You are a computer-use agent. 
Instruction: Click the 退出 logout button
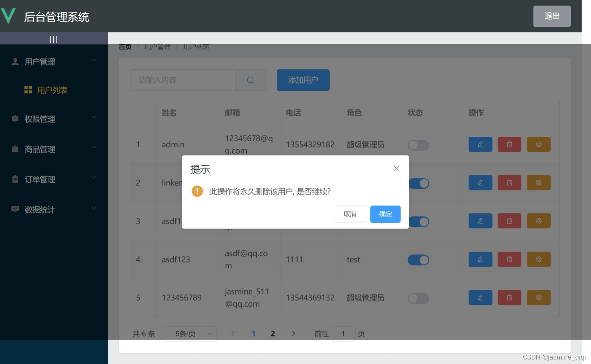point(552,16)
